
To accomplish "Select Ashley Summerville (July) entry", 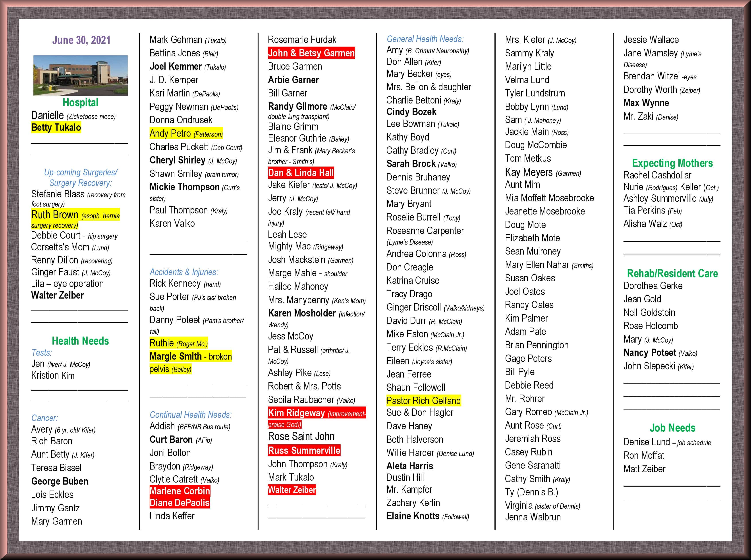I will tap(668, 199).
